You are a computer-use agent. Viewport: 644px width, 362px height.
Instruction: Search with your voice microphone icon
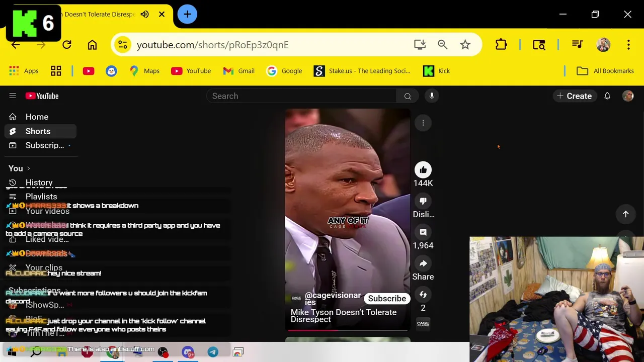[432, 96]
